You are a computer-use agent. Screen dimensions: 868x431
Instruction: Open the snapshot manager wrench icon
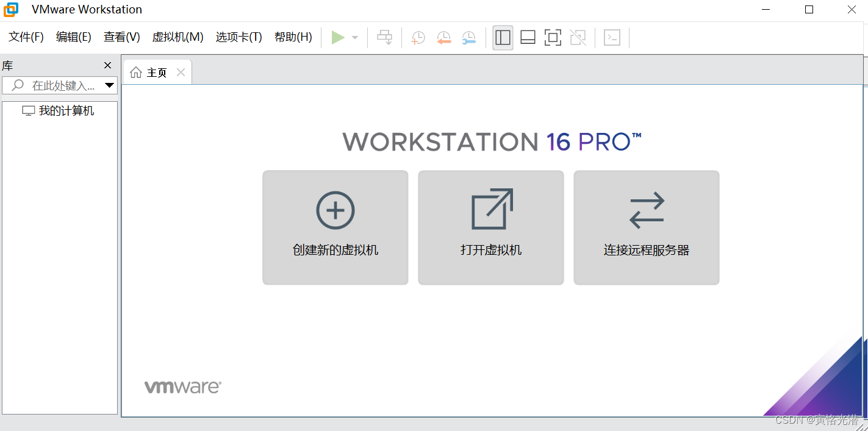coord(468,38)
